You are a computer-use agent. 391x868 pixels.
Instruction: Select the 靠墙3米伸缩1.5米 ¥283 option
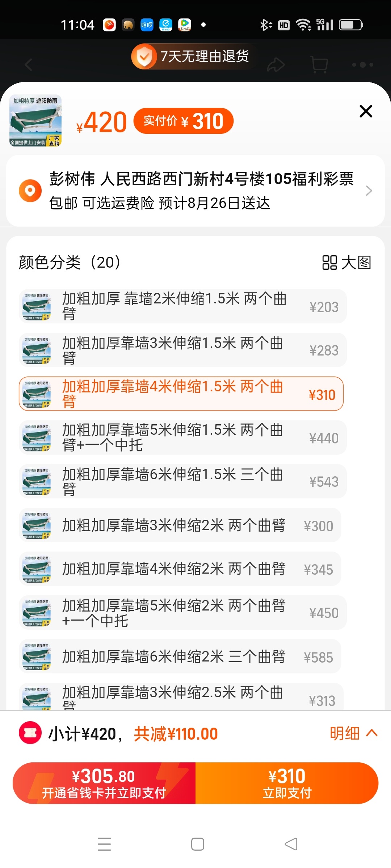tap(182, 350)
